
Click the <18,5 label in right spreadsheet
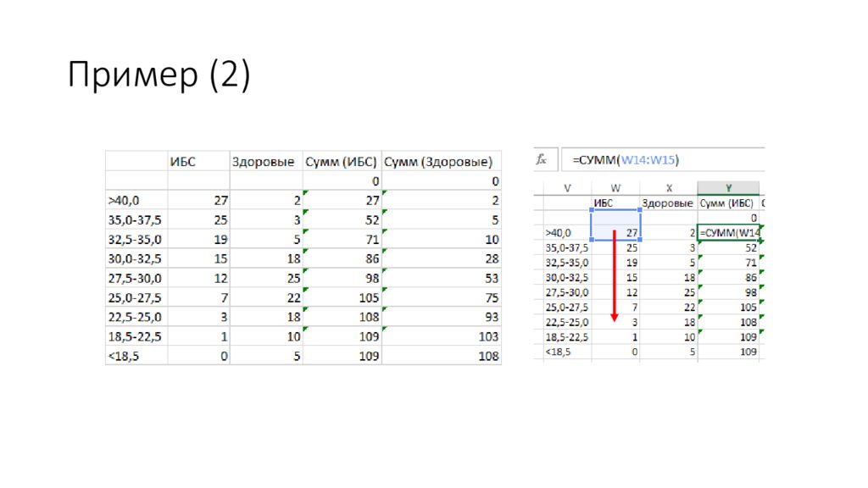pyautogui.click(x=558, y=352)
